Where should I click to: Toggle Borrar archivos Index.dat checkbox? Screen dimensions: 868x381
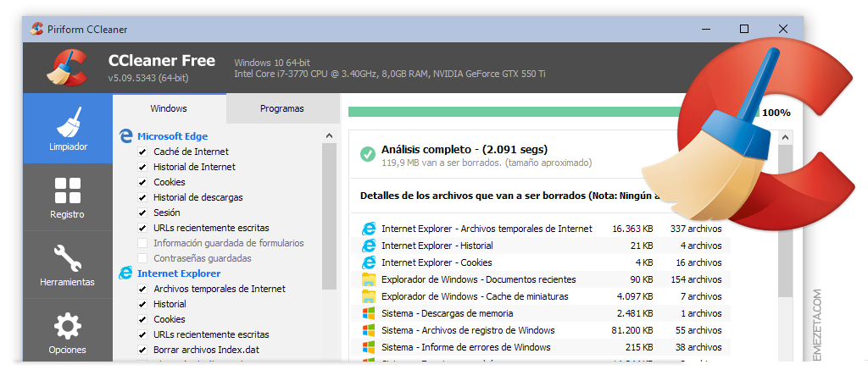[142, 350]
